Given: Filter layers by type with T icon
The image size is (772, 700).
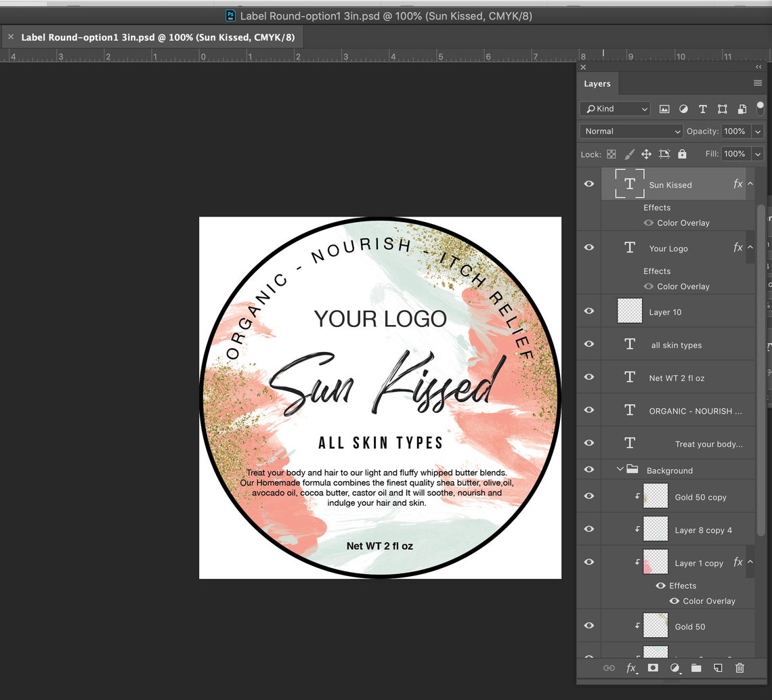Looking at the screenshot, I should click(703, 108).
